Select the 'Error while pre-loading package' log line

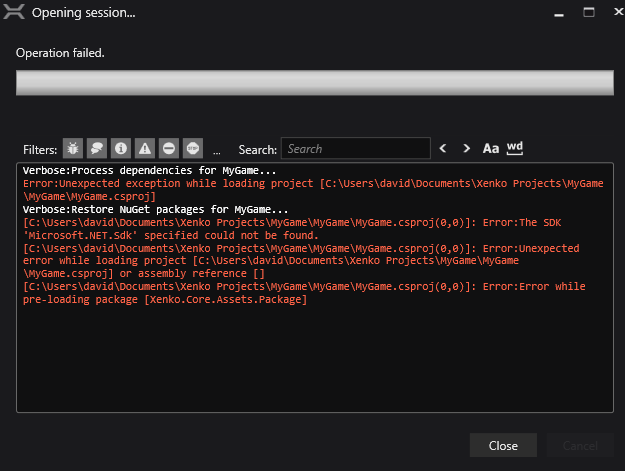pyautogui.click(x=304, y=293)
